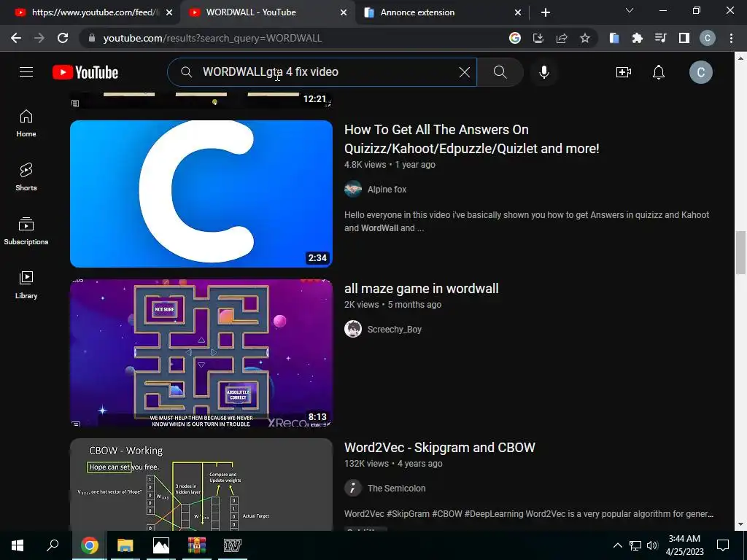Image resolution: width=747 pixels, height=560 pixels.
Task: Open the video all maze game in wordwall
Action: 421,288
